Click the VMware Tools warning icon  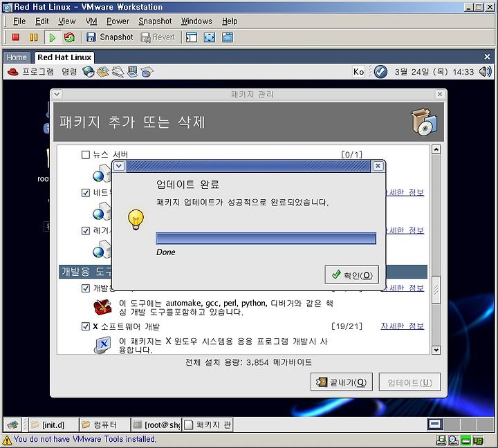point(7,440)
